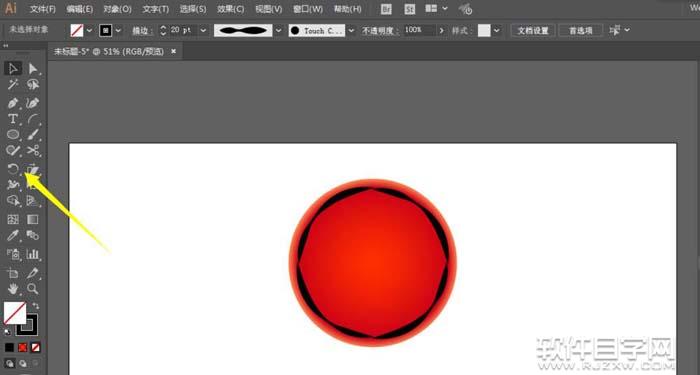Click the 首选项 button
The width and height of the screenshot is (700, 375).
[x=581, y=30]
